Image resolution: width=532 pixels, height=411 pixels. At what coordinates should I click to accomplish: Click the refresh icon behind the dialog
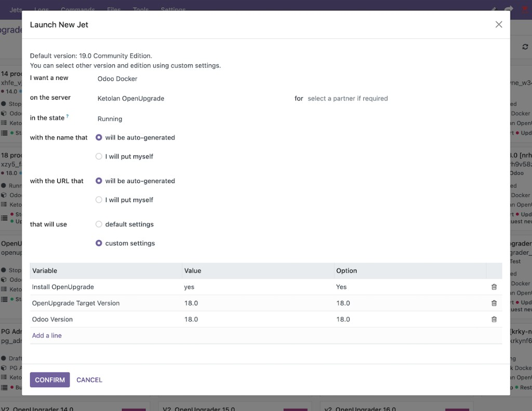tap(525, 47)
